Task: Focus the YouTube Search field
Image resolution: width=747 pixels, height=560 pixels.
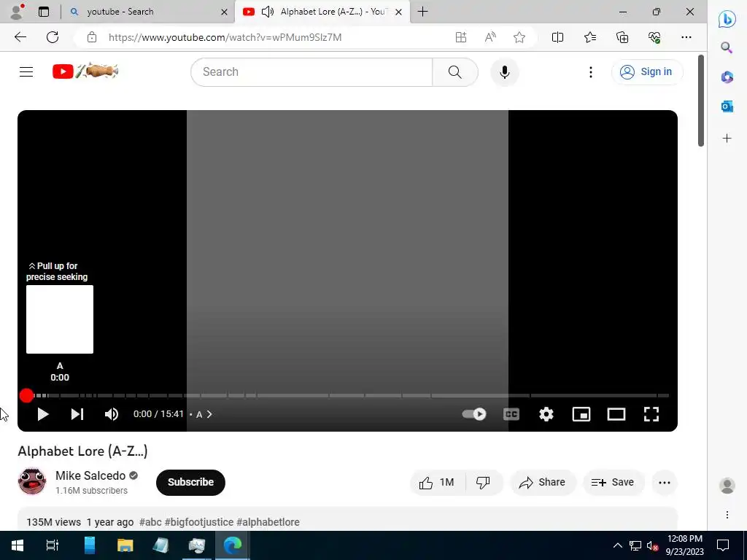Action: click(x=311, y=72)
